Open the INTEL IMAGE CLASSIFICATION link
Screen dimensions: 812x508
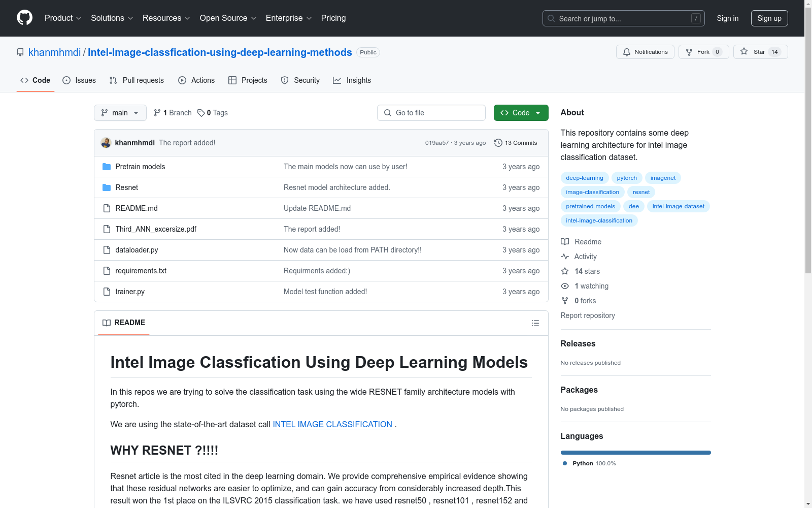coord(332,424)
